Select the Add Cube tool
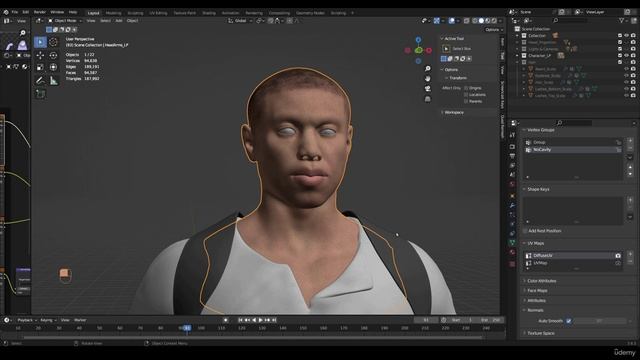 (x=40, y=94)
